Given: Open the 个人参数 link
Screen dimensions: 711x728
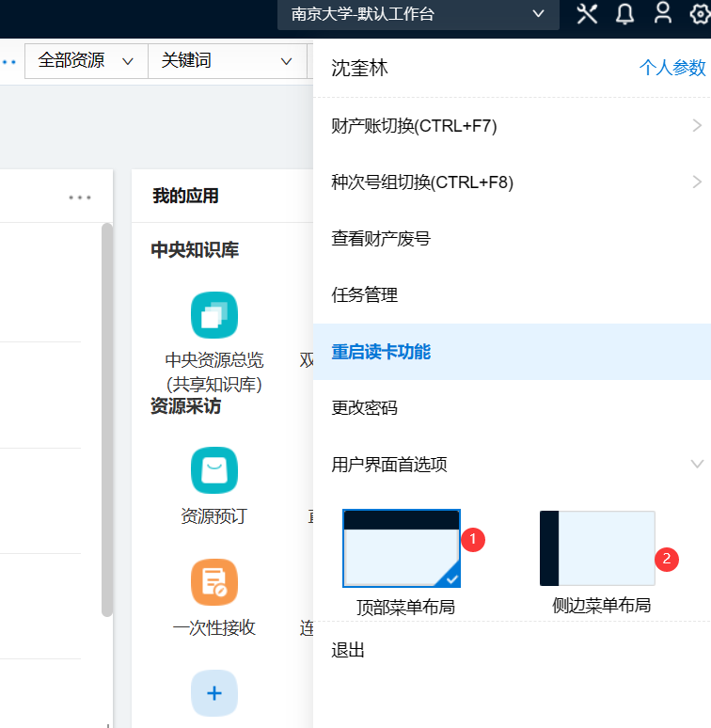Looking at the screenshot, I should 672,68.
